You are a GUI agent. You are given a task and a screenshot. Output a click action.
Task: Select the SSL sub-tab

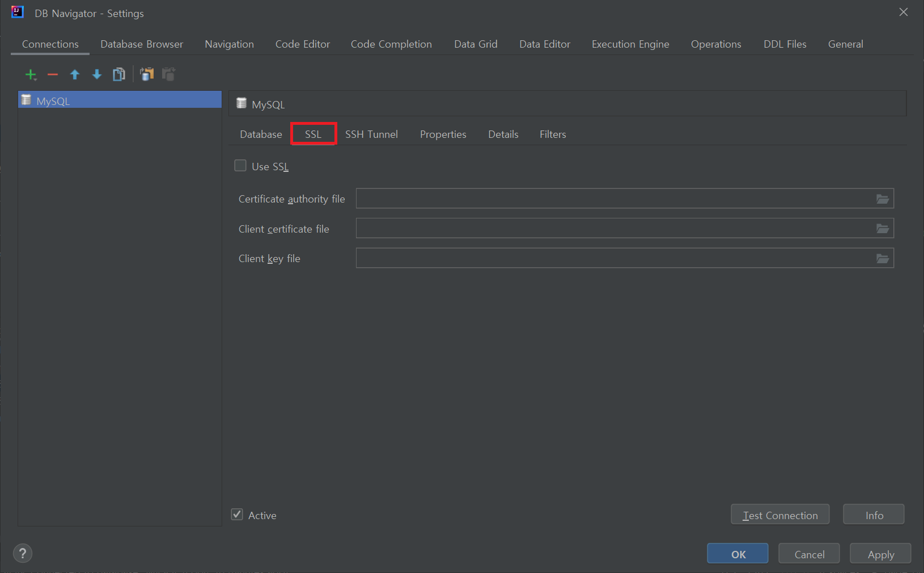(x=313, y=134)
